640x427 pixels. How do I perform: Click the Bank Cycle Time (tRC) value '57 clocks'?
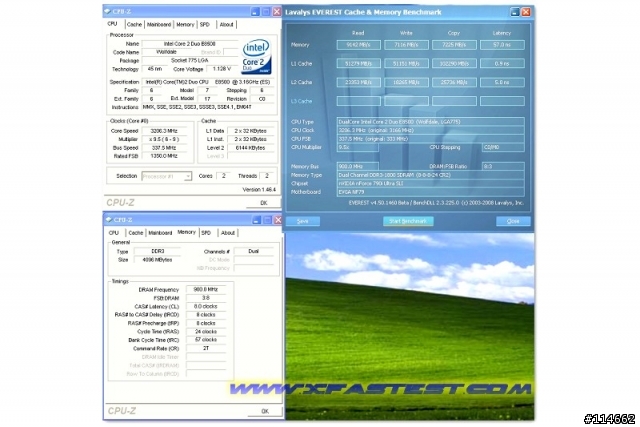206,340
